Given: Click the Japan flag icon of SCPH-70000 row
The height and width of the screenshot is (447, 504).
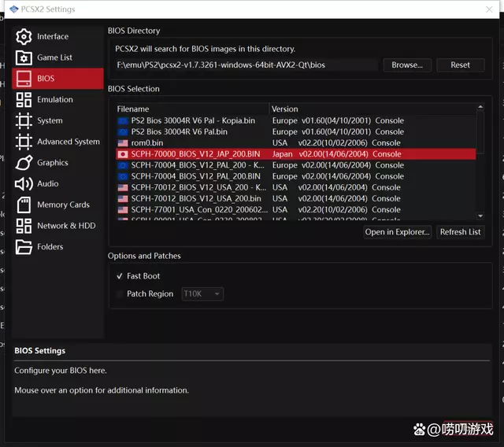Looking at the screenshot, I should (x=123, y=154).
